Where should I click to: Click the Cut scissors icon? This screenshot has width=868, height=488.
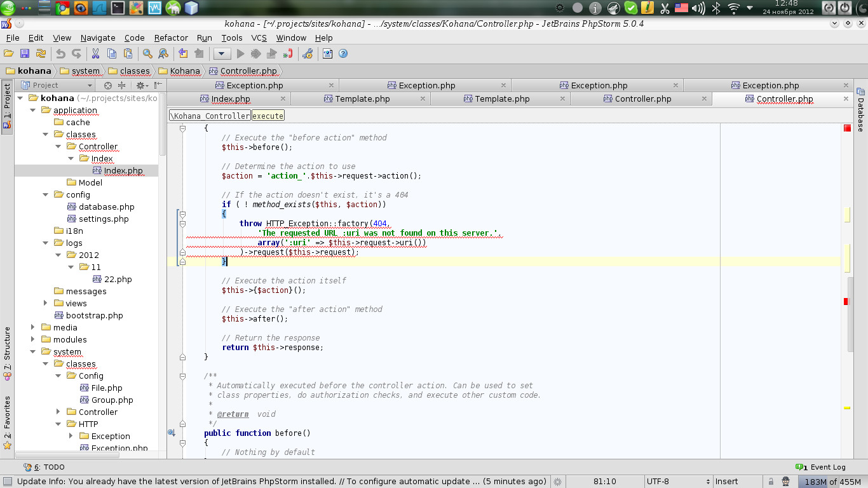(x=95, y=54)
